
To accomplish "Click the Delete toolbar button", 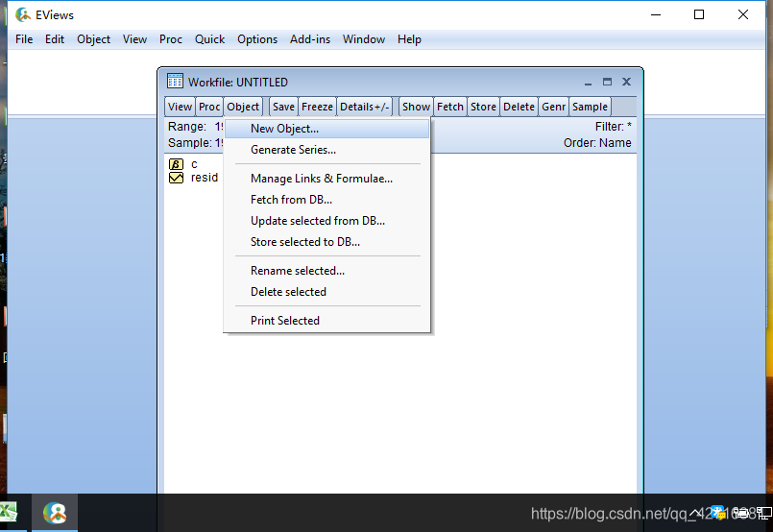I will tap(519, 107).
